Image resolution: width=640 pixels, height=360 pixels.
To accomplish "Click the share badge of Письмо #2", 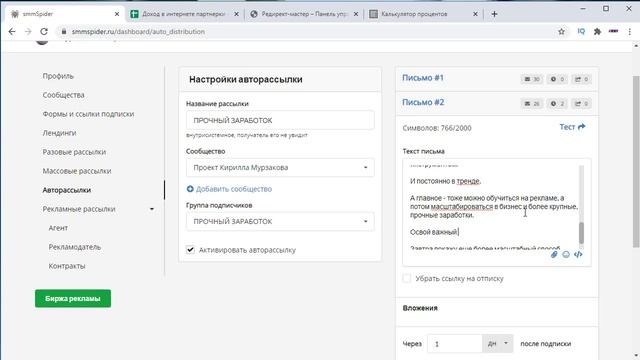I will [x=581, y=104].
